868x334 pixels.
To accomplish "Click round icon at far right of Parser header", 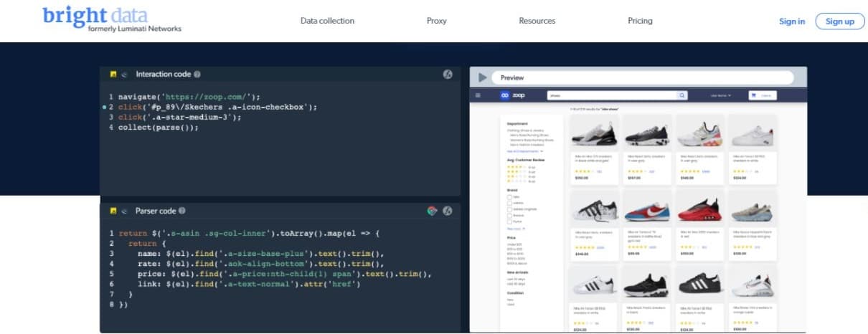I will pos(447,211).
